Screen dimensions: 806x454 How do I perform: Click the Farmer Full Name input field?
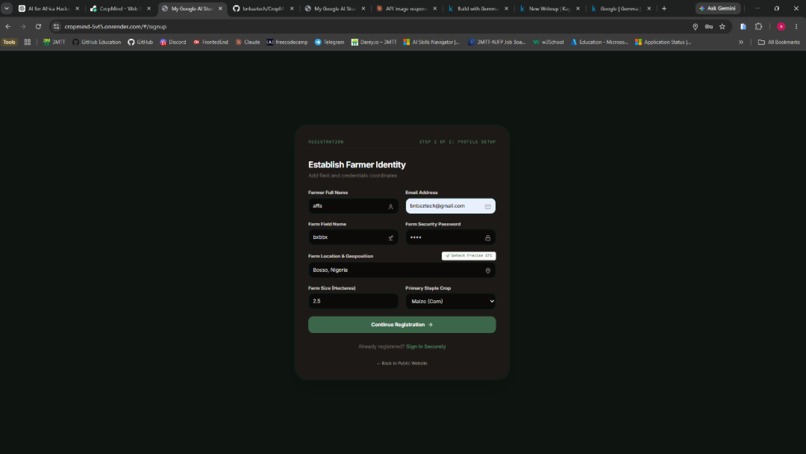point(353,206)
